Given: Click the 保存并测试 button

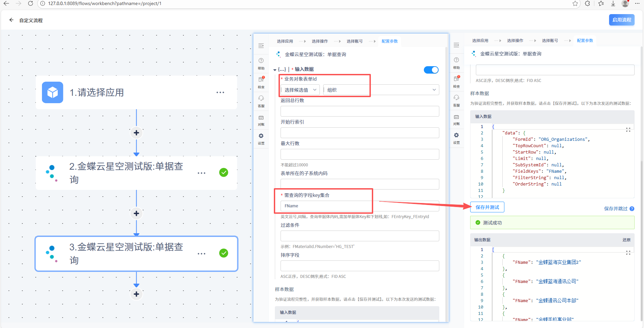Looking at the screenshot, I should tap(487, 207).
